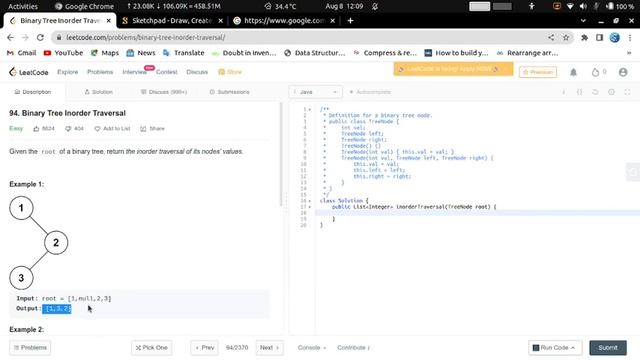The height and width of the screenshot is (360, 640).
Task: Share the problem
Action: pyautogui.click(x=152, y=129)
